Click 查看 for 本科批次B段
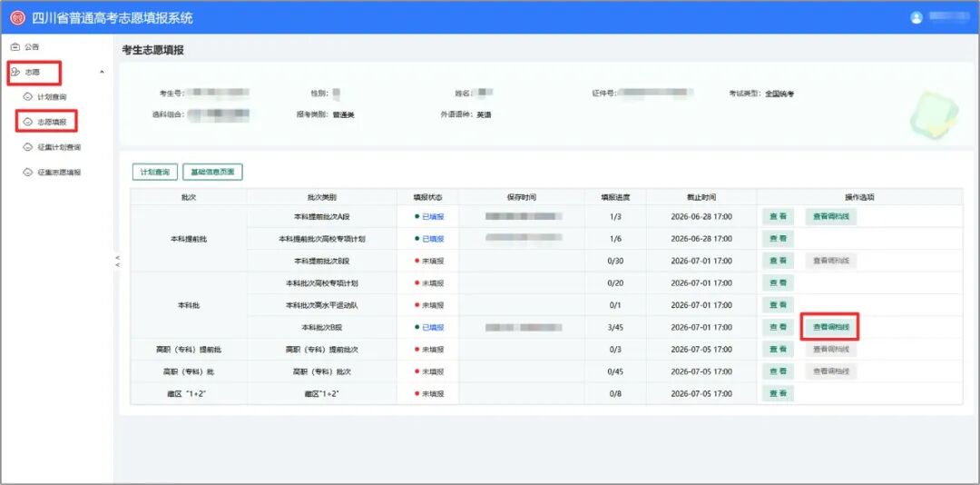 point(778,327)
